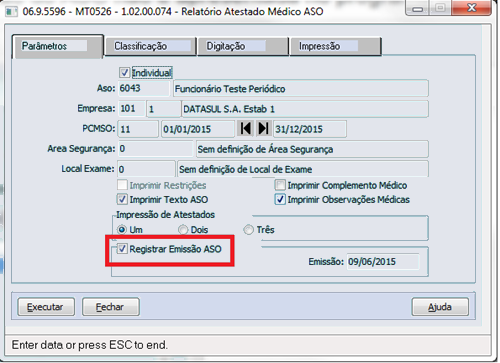Close the Relatório Atestado Médico window

[x=471, y=8]
